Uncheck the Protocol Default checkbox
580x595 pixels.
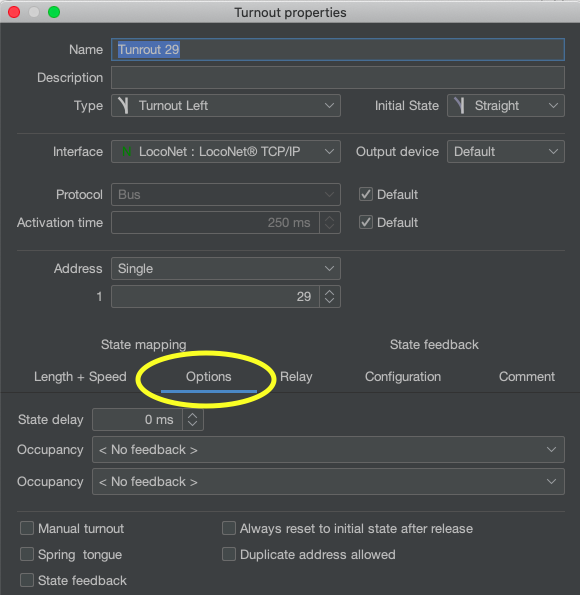pos(366,194)
